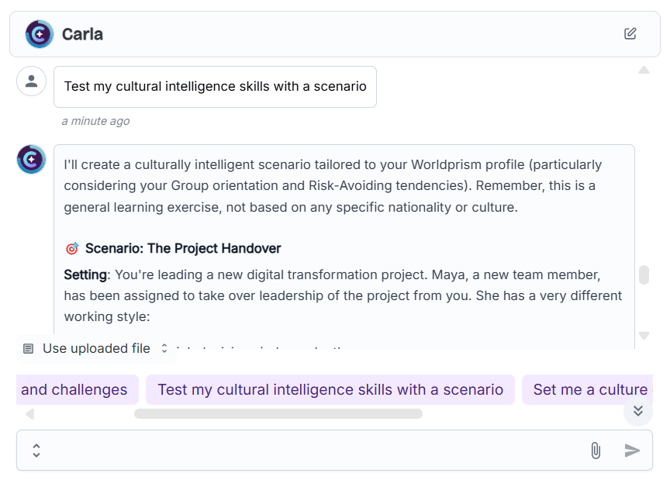Click the user's sent message bubble

tap(215, 87)
